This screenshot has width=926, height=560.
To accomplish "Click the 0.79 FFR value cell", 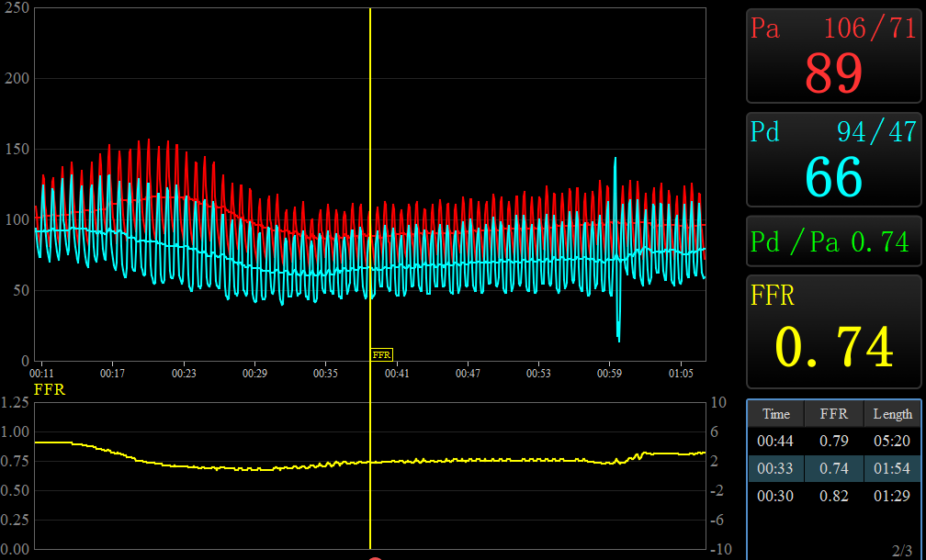I will (x=833, y=441).
